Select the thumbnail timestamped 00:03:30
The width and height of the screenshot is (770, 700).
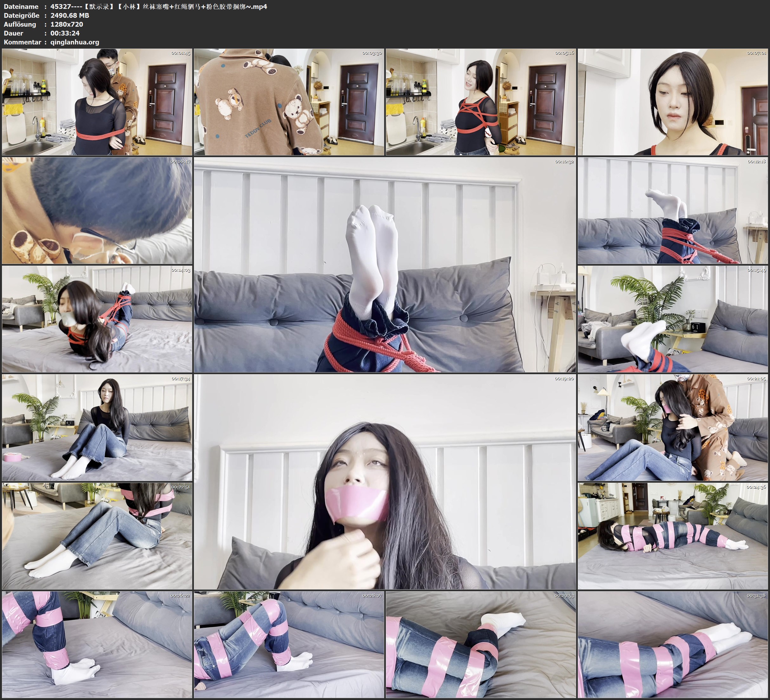point(289,102)
